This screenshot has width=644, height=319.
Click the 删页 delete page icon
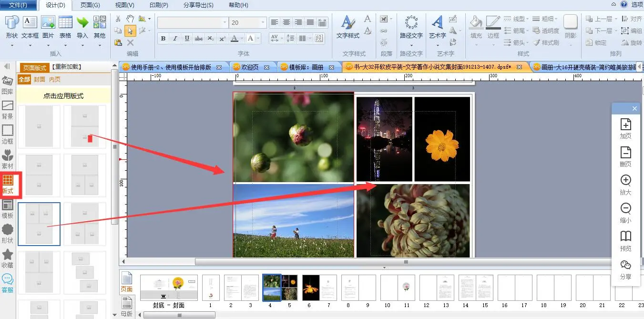click(x=625, y=157)
